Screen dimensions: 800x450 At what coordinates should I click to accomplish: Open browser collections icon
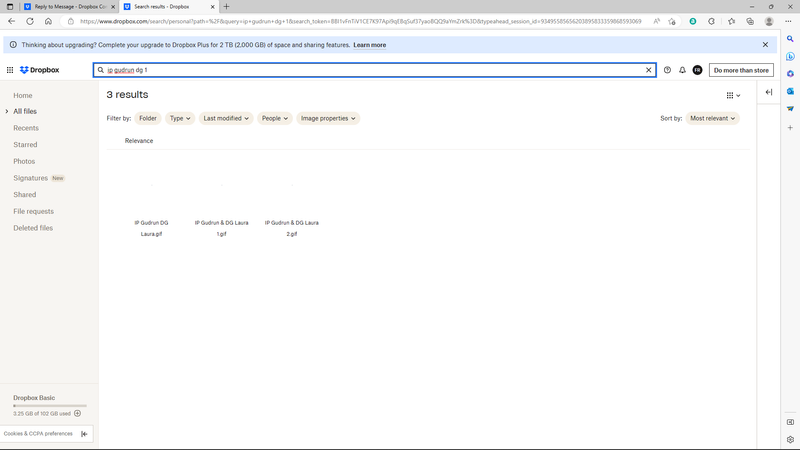(x=750, y=21)
